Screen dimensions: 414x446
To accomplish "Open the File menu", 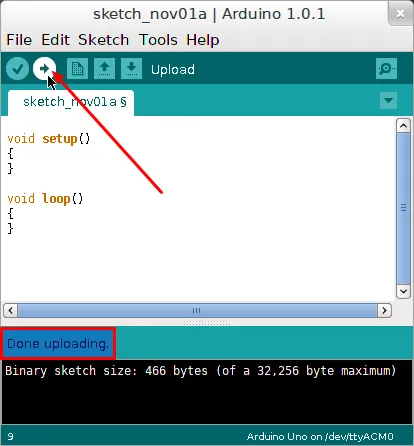I will (x=19, y=40).
